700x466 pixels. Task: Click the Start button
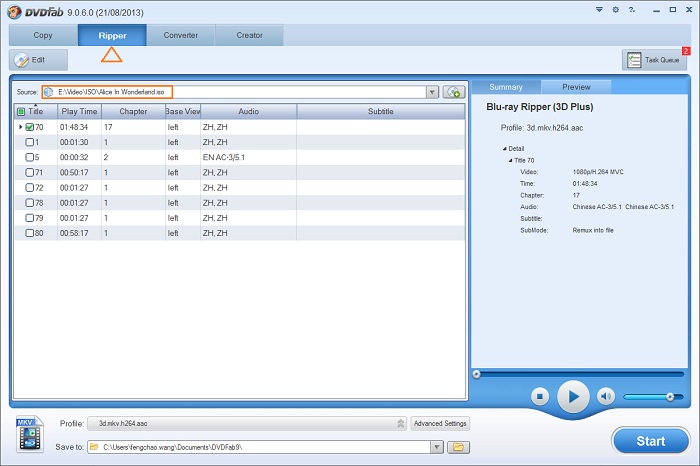click(651, 441)
